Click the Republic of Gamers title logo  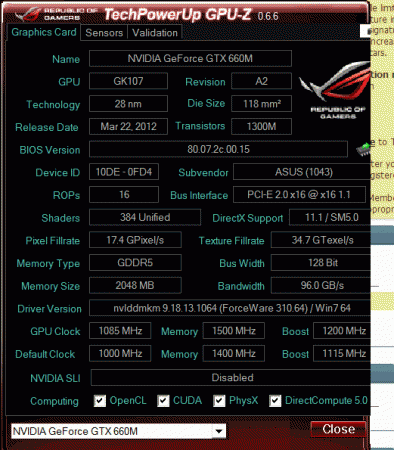[56, 14]
